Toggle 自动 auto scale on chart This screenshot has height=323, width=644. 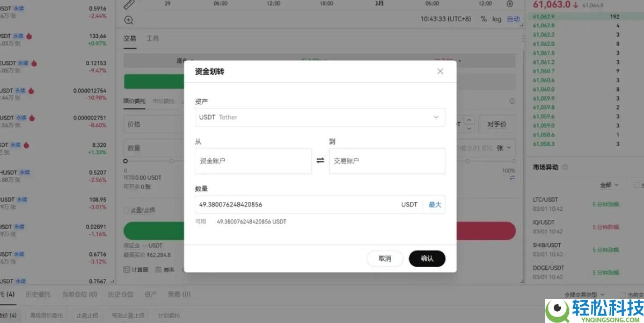pos(514,19)
